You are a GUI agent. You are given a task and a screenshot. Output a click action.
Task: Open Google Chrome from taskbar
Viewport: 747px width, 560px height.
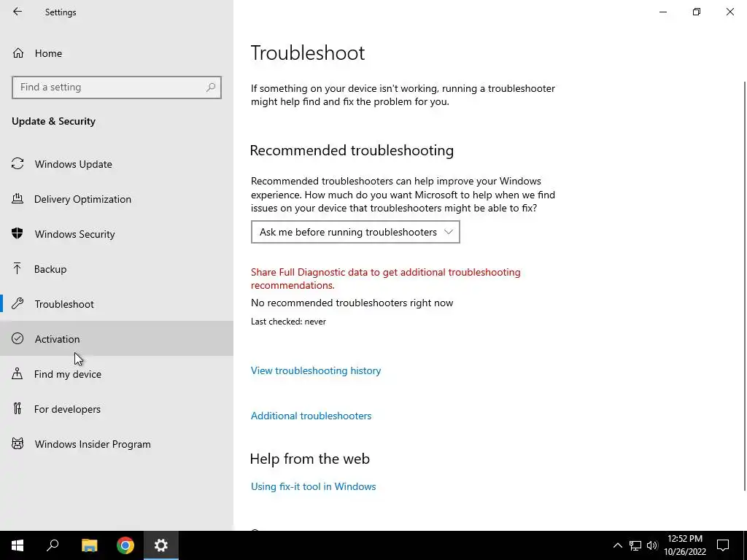pyautogui.click(x=125, y=545)
